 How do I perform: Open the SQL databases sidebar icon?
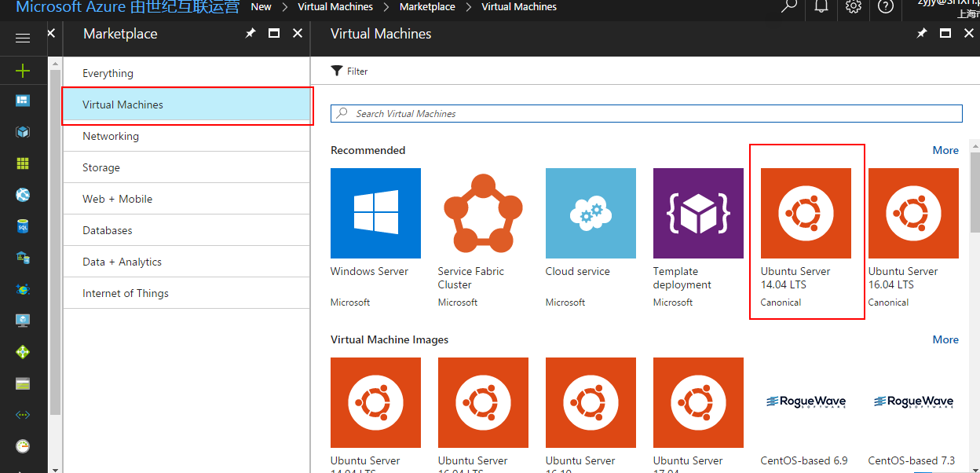click(23, 226)
